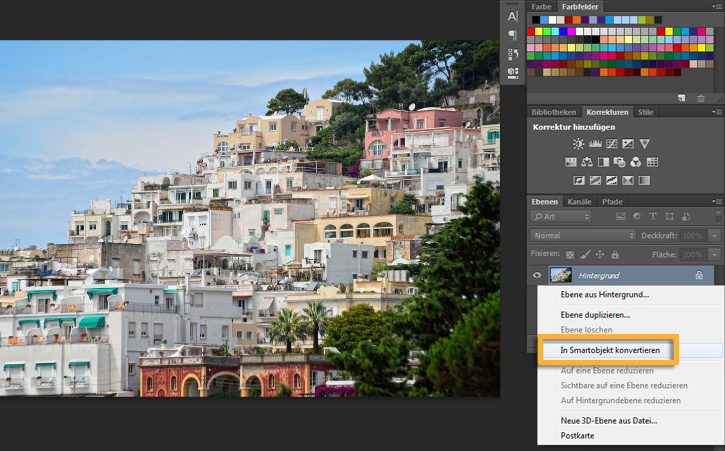Click the lock icon on Hintergrund layer

point(699,275)
